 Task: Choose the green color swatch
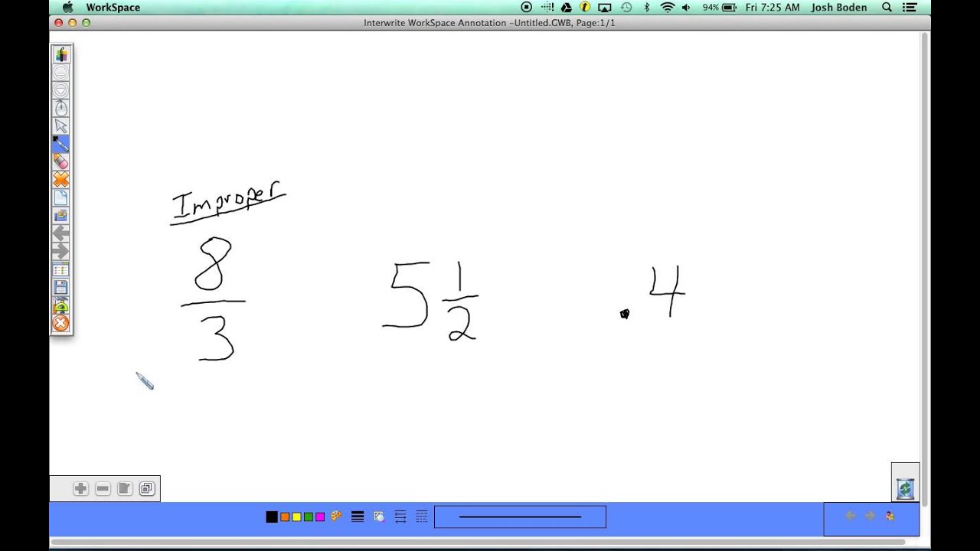309,517
